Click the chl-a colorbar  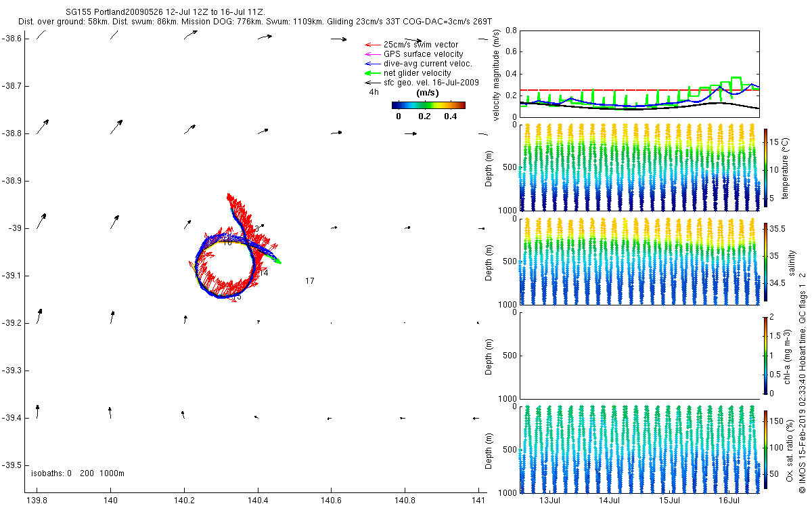[765, 354]
